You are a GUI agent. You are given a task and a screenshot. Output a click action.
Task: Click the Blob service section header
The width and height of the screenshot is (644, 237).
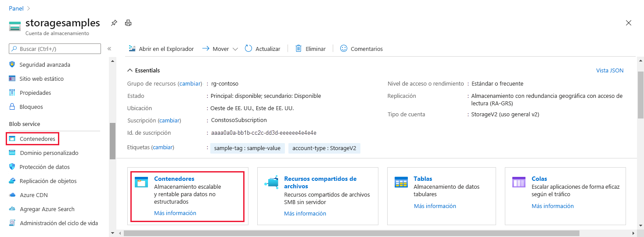(x=25, y=124)
